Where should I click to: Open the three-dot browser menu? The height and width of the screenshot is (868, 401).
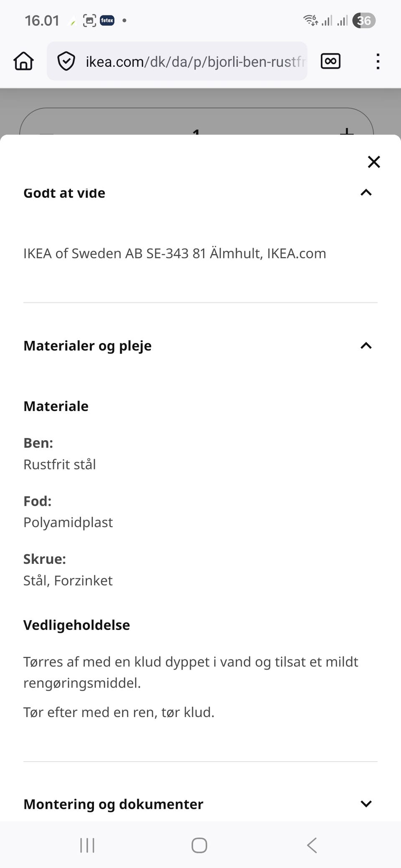(x=378, y=61)
